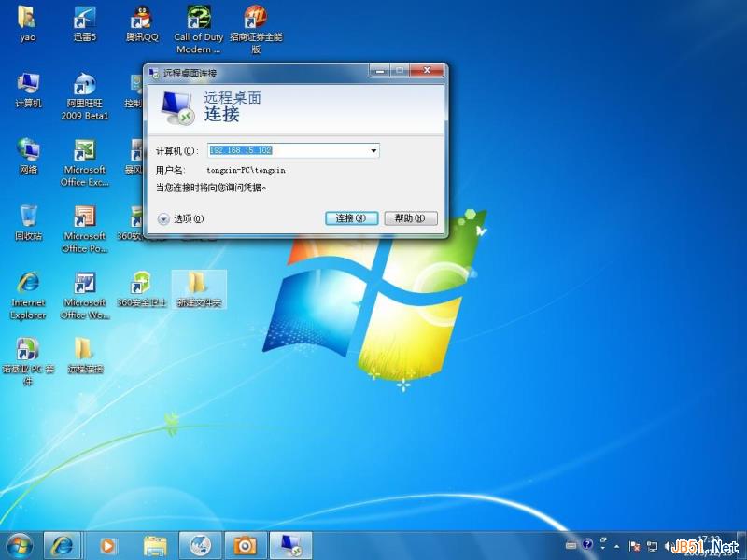Open Internet Explorer from the taskbar
Image resolution: width=747 pixels, height=560 pixels.
[x=62, y=544]
